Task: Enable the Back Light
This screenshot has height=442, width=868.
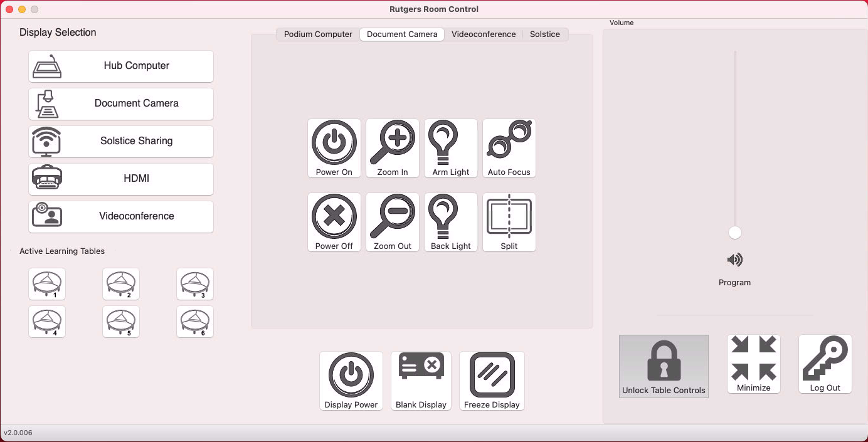Action: pos(450,222)
